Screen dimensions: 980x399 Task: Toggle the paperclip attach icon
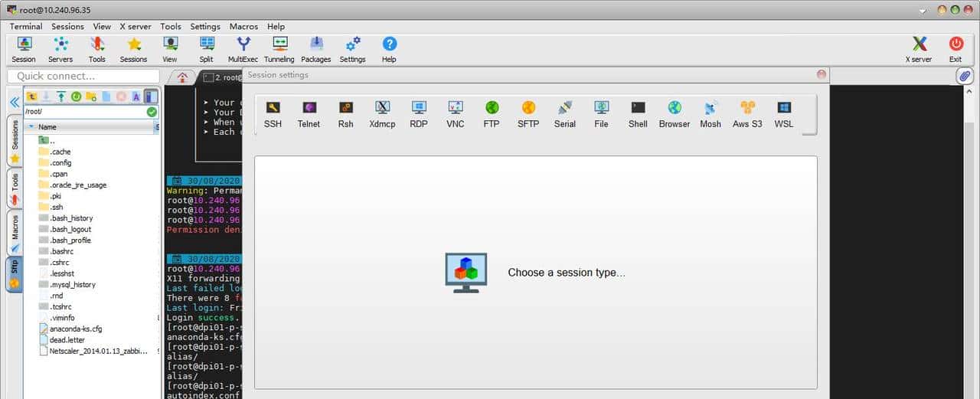(965, 76)
